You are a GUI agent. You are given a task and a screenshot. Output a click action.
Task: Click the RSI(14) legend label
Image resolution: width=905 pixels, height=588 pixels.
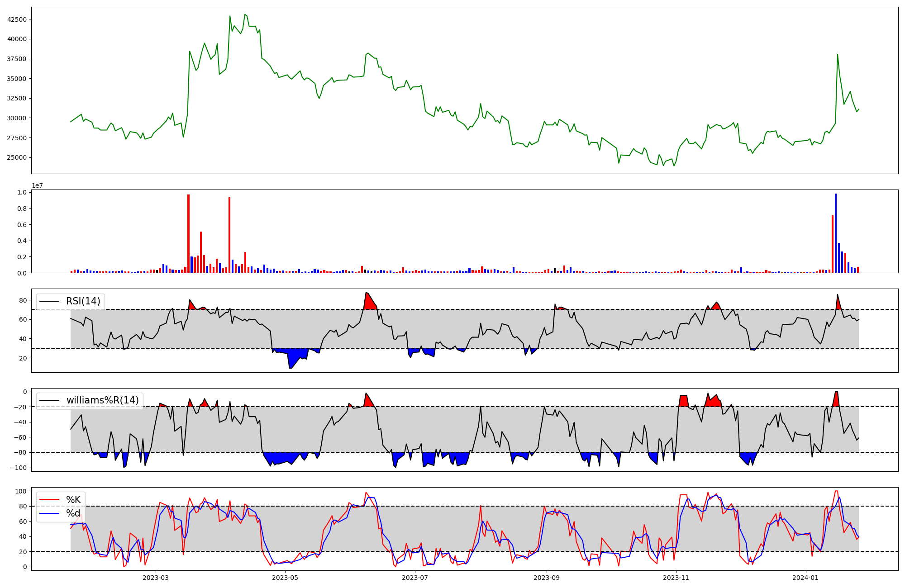pyautogui.click(x=83, y=301)
